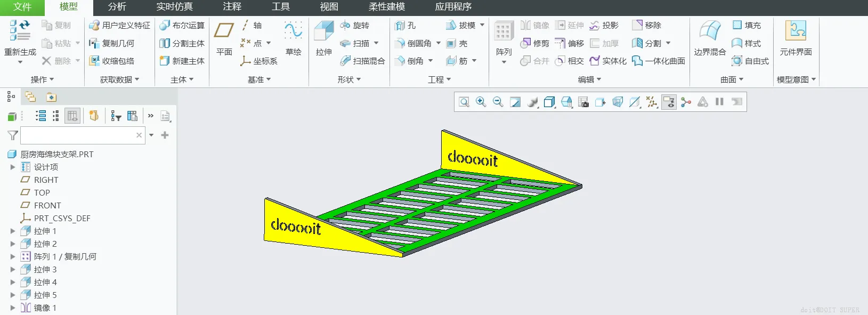
Task: Toggle the pause simulation icon
Action: tap(720, 102)
